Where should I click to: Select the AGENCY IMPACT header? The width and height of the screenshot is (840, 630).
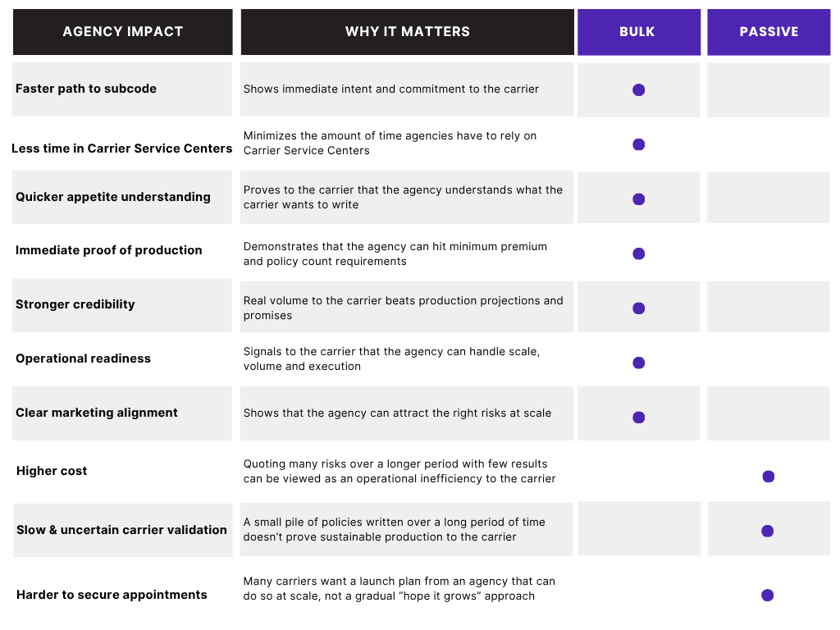pos(123,32)
